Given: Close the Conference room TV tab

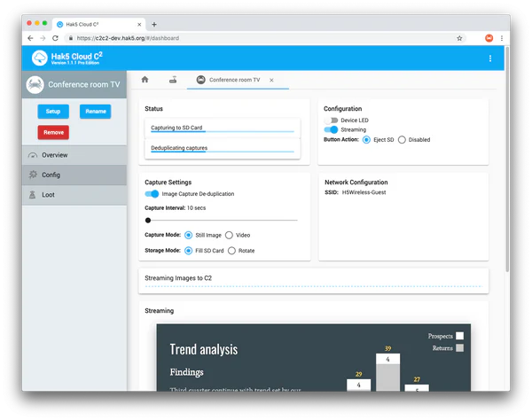Looking at the screenshot, I should 272,80.
